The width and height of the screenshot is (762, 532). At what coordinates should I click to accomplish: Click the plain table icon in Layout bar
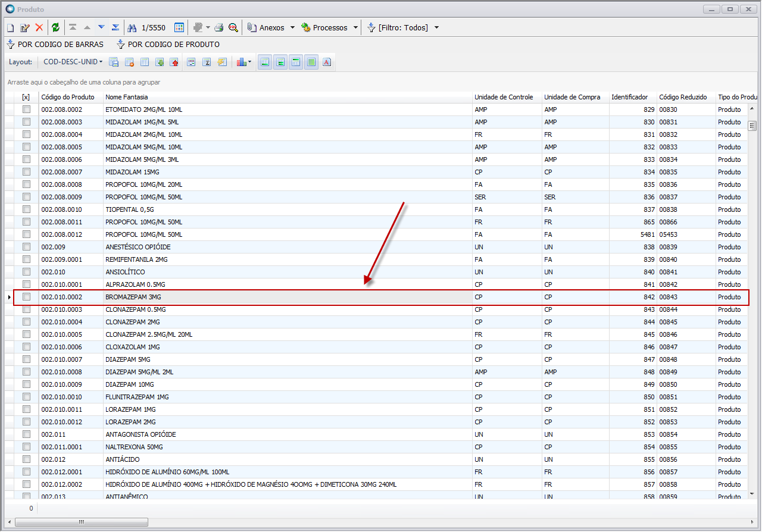(x=145, y=62)
